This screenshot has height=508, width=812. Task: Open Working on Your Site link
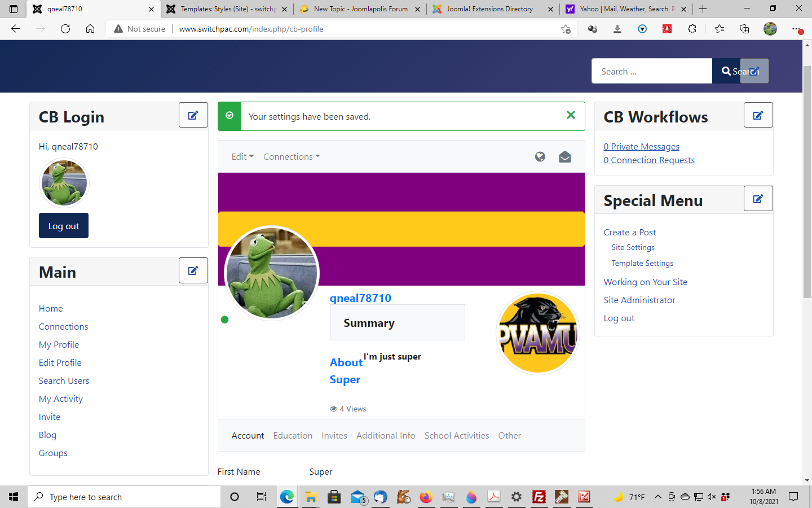[645, 282]
